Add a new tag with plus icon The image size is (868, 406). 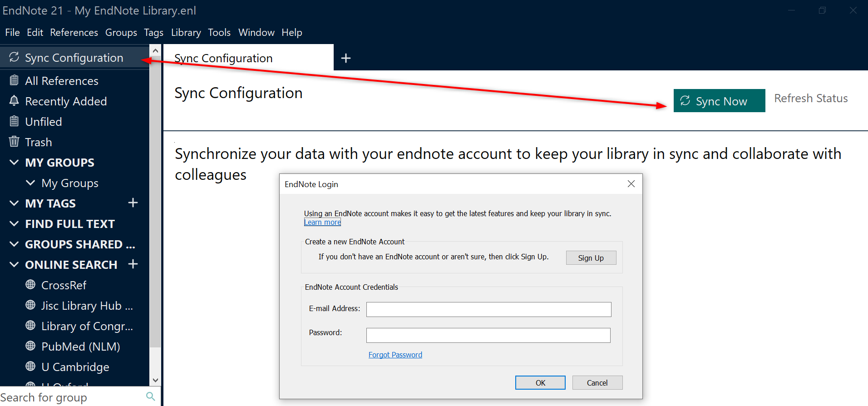(x=133, y=203)
